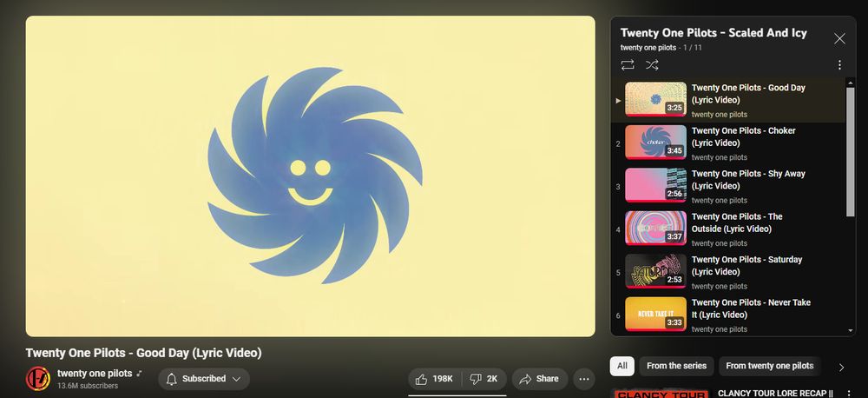Open options for CLANCY TOUR LORE RECAP
Screen dimensions: 868x398
tap(849, 394)
